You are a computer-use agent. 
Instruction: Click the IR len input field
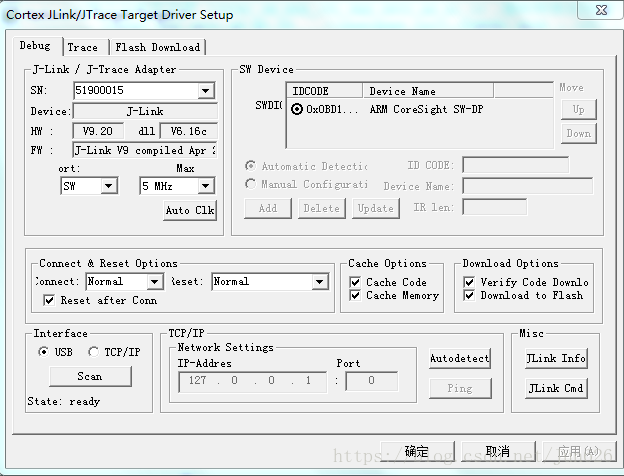pos(495,207)
